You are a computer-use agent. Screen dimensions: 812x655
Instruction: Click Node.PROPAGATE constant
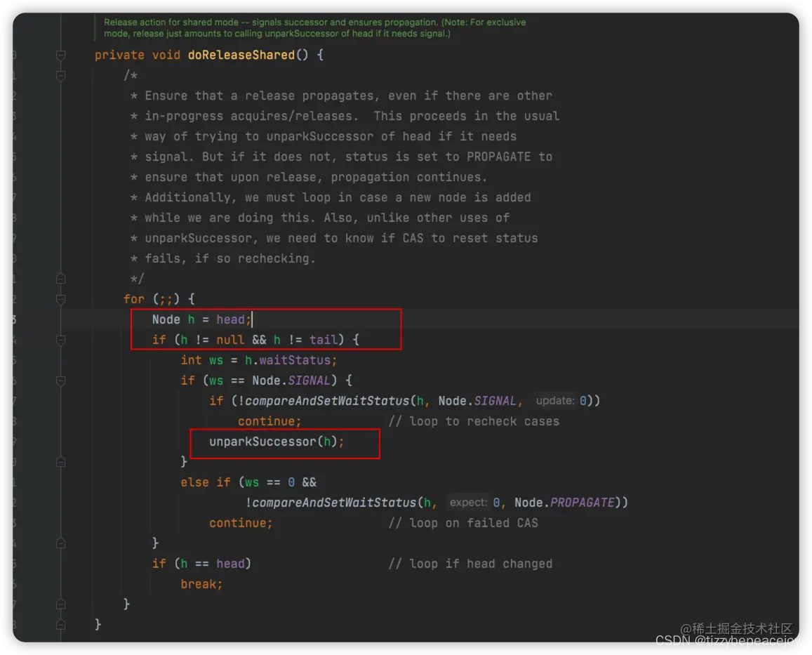pyautogui.click(x=564, y=503)
